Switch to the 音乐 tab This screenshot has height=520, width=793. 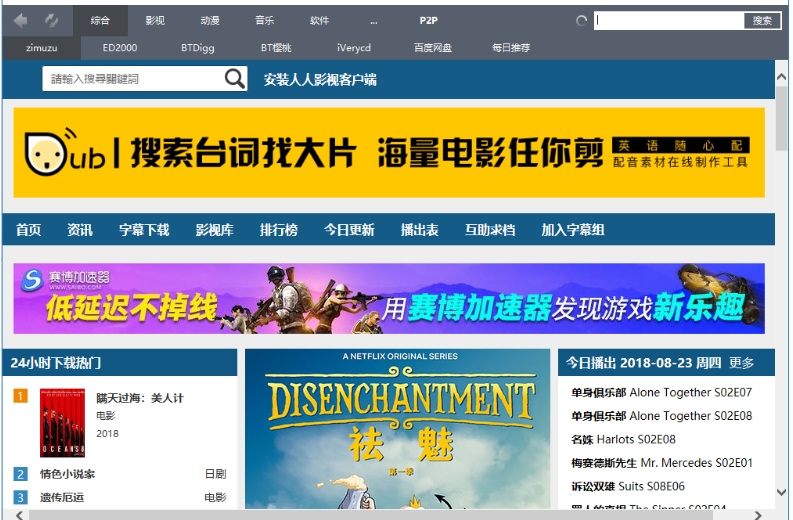(265, 21)
